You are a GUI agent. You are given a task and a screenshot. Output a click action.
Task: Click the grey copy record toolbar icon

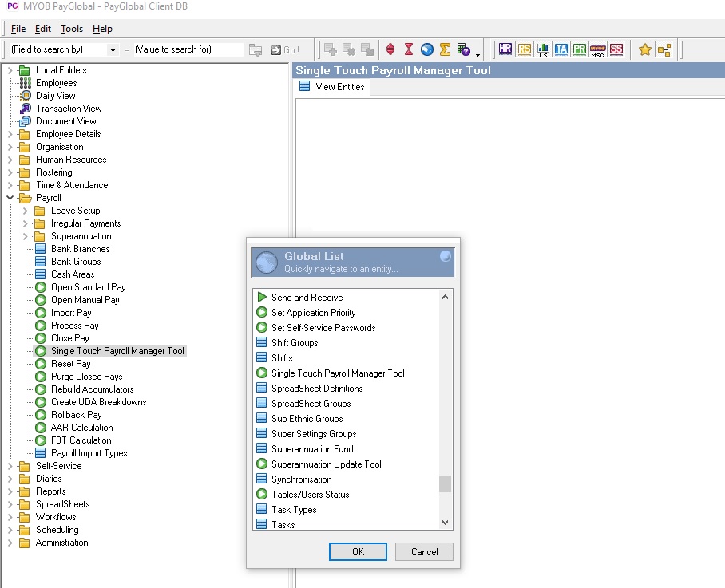(367, 49)
